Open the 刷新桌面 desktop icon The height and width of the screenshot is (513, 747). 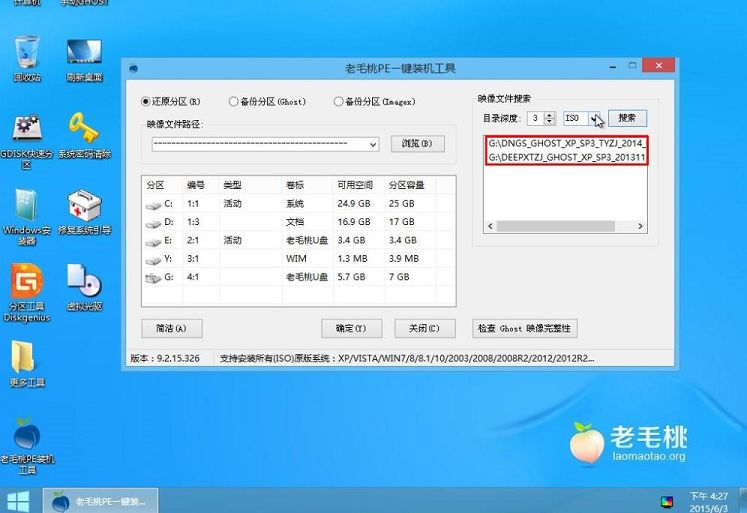[x=84, y=60]
